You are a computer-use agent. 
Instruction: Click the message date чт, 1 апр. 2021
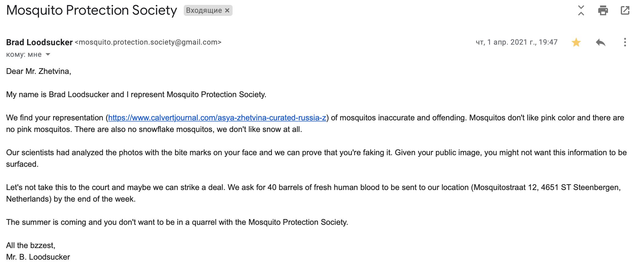click(516, 42)
